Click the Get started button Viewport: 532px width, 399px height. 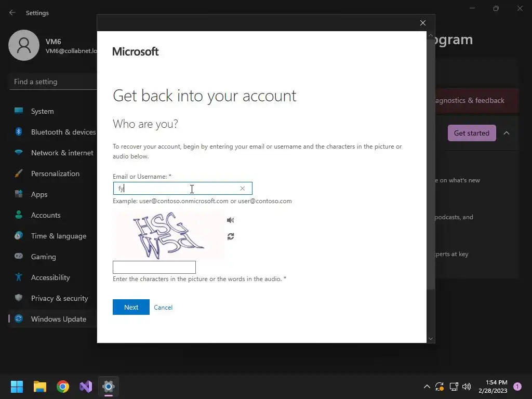472,133
